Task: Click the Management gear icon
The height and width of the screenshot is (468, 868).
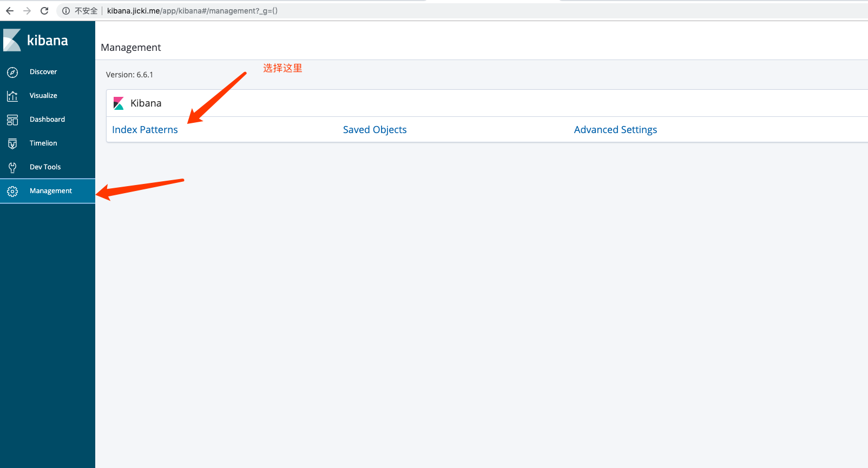Action: 12,191
